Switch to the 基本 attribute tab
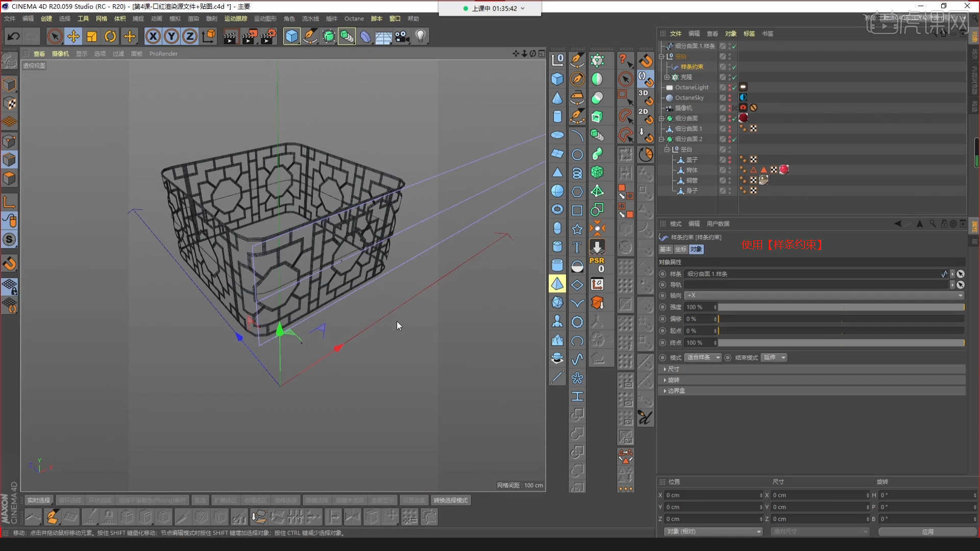 [x=666, y=249]
